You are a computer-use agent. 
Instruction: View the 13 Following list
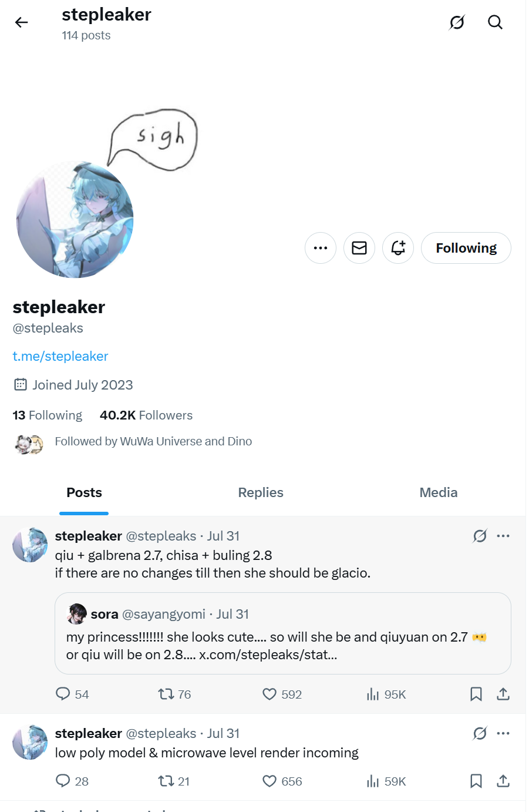coord(48,415)
